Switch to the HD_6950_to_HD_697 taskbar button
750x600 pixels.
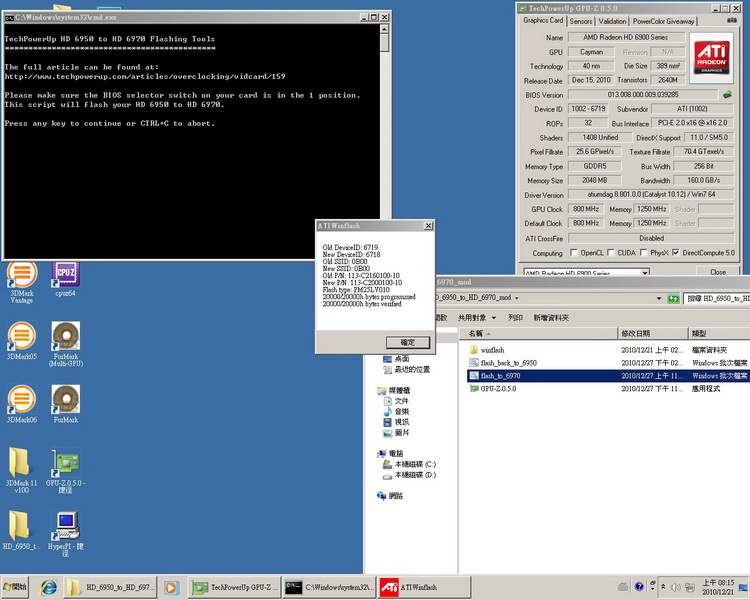(x=110, y=587)
